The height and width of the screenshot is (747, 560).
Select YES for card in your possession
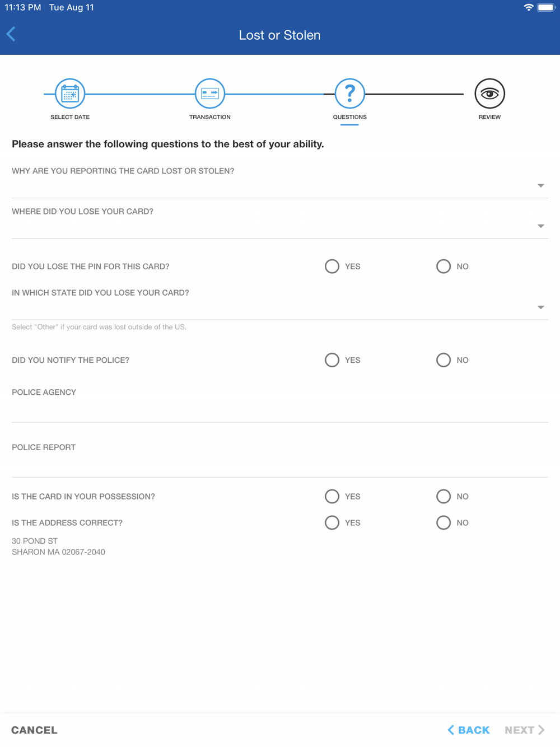tap(332, 496)
